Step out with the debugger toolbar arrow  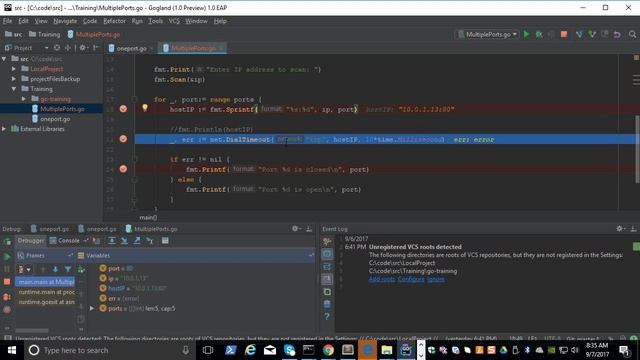click(x=137, y=240)
